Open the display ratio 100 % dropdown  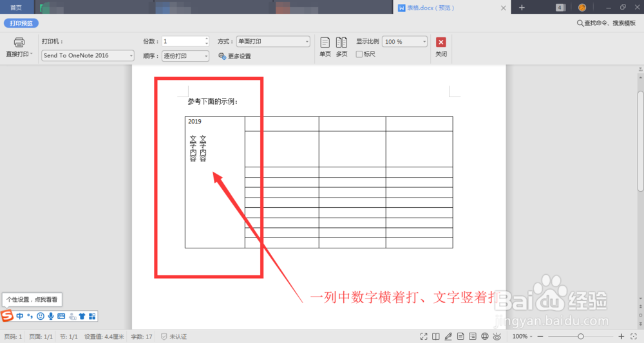[404, 41]
